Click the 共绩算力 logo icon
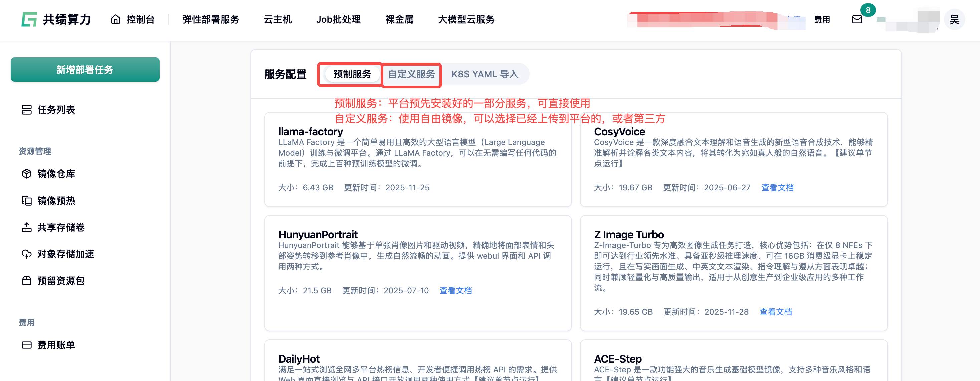The height and width of the screenshot is (381, 980). 29,19
